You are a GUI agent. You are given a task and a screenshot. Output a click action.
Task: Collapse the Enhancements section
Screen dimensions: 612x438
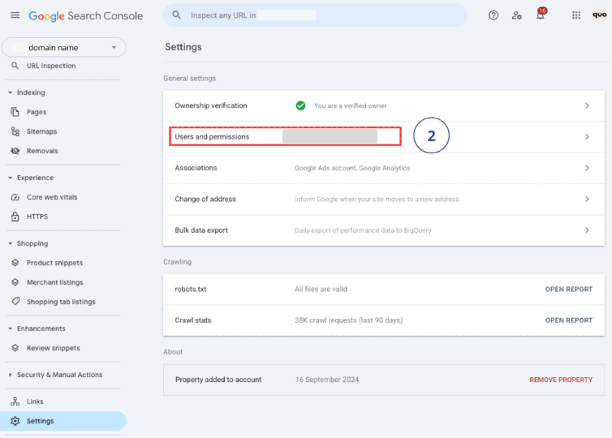click(10, 328)
